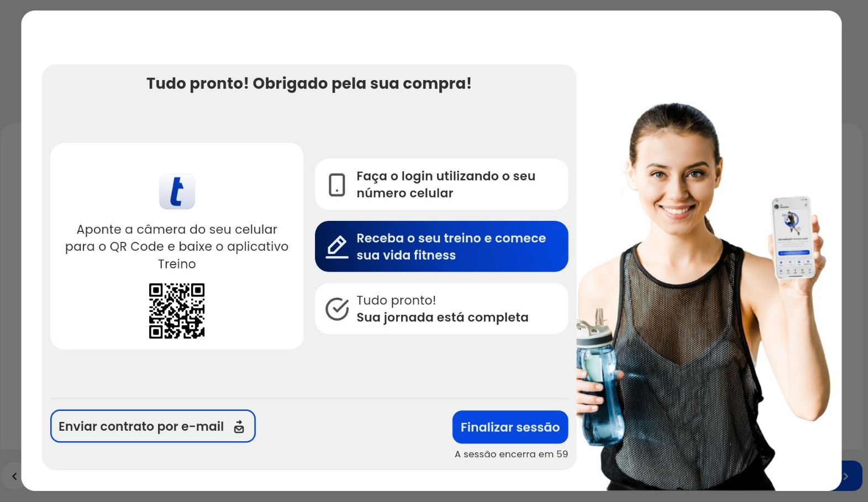Select the Faça o login utilizando step card
This screenshot has width=868, height=502.
pos(441,184)
